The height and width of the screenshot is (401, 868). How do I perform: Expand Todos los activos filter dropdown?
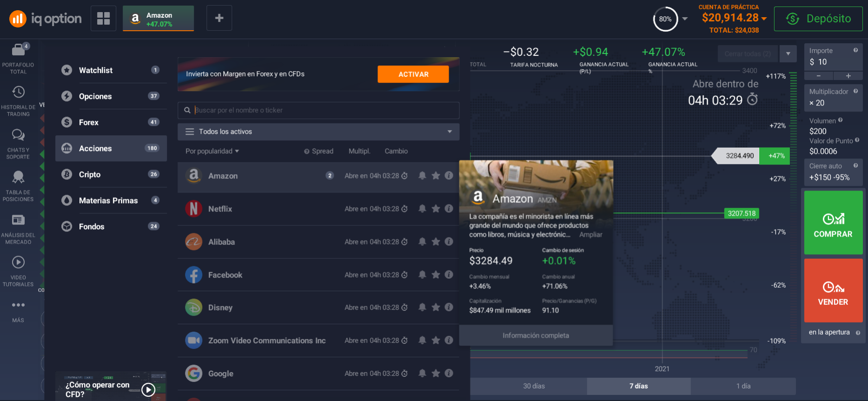318,131
